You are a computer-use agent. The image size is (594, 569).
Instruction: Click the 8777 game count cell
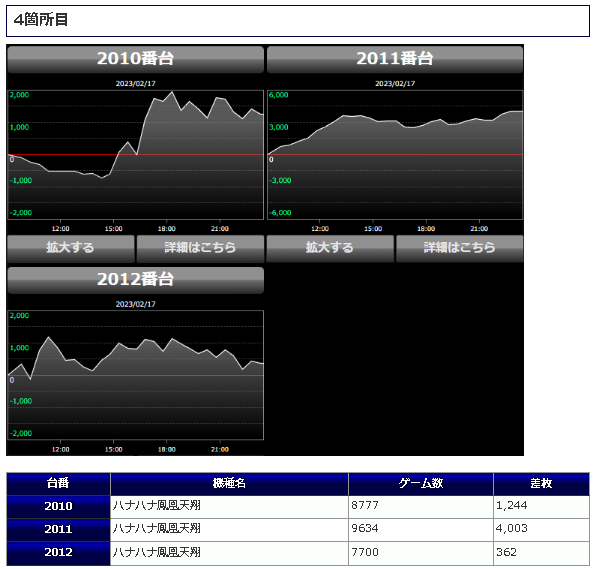tap(421, 507)
